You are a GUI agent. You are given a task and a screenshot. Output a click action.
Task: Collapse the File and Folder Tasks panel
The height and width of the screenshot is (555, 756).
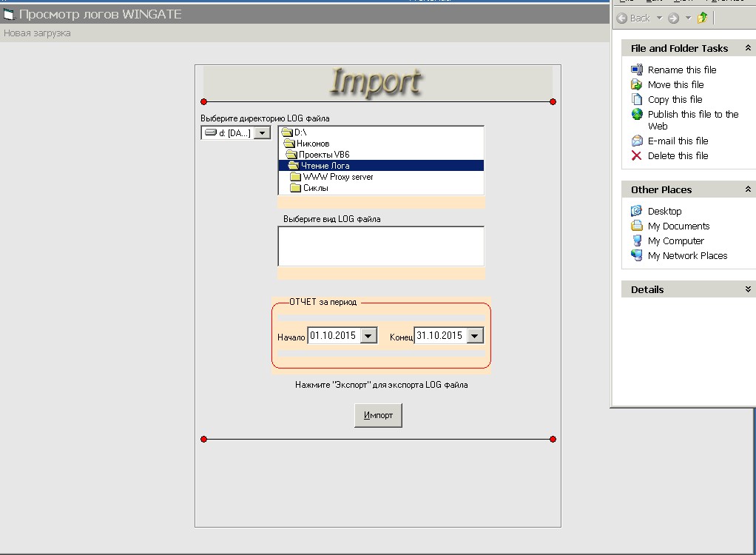pos(748,48)
